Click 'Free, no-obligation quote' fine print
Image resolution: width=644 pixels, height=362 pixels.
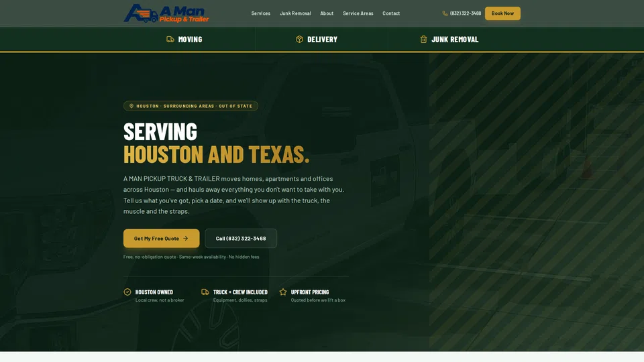point(150,257)
